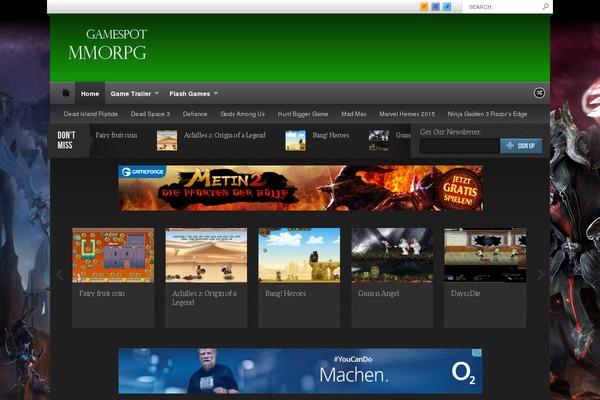Go to the next carousel slide arrow
This screenshot has height=400, width=600.
pos(540,274)
